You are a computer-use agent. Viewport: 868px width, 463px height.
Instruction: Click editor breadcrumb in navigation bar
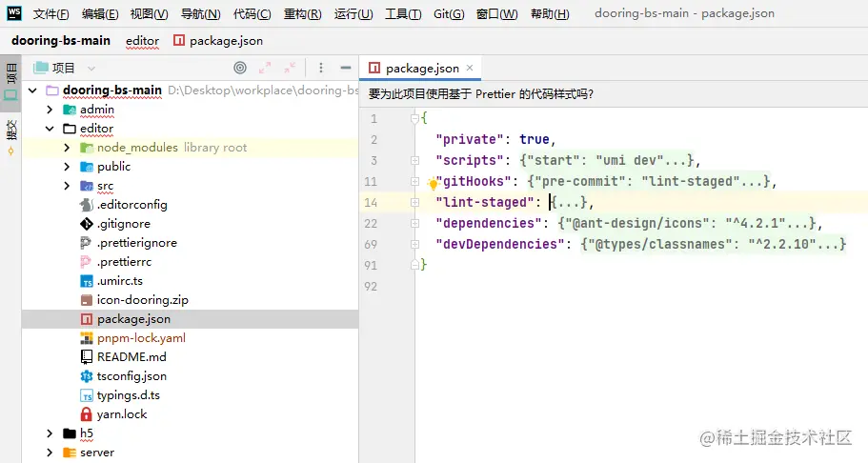pyautogui.click(x=142, y=40)
